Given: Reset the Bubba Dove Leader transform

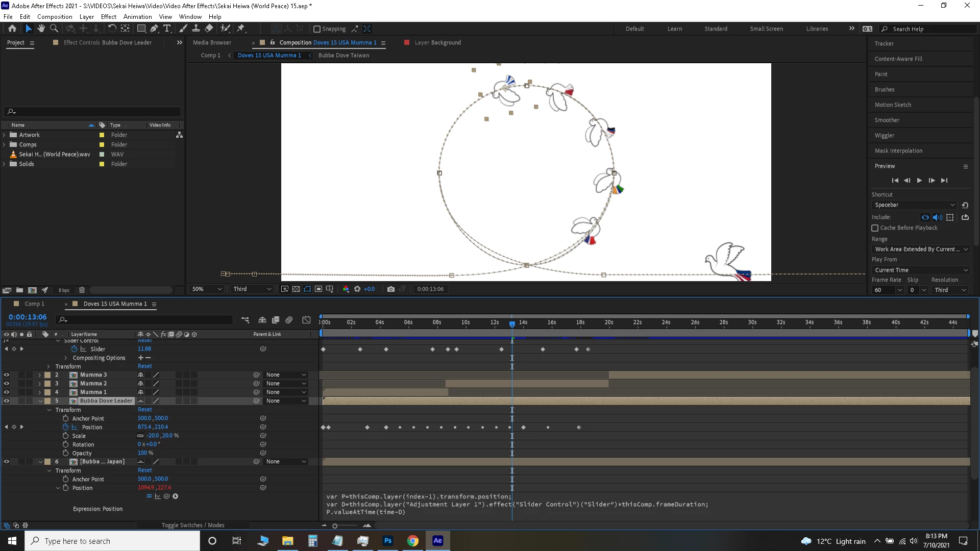Looking at the screenshot, I should click(145, 410).
